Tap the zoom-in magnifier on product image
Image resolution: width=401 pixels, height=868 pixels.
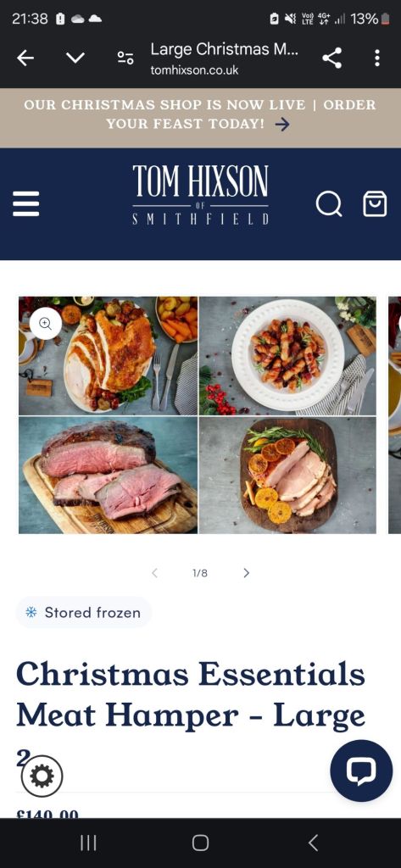46,323
